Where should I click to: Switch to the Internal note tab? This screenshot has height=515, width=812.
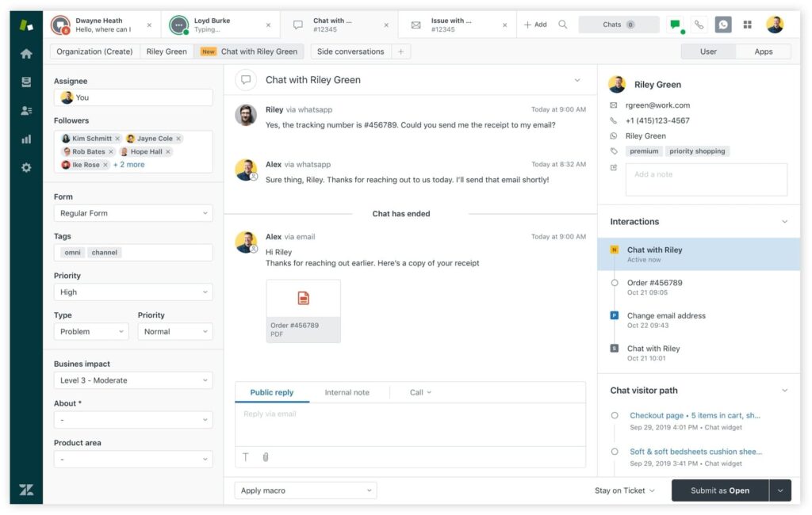coord(347,392)
